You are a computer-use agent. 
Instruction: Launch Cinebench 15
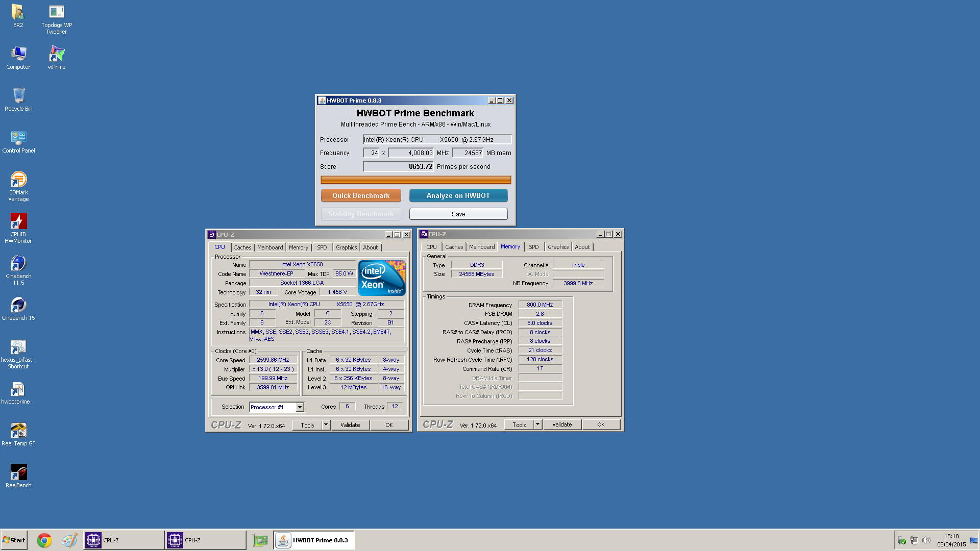(18, 309)
